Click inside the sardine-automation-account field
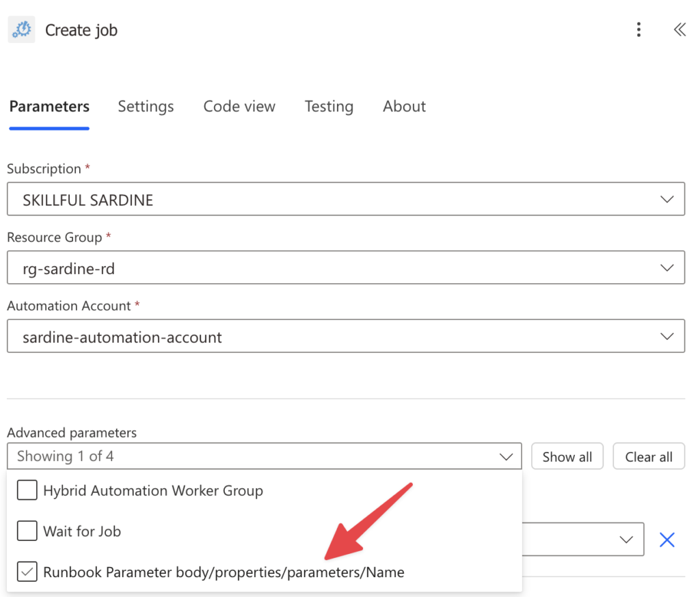 coord(273,336)
